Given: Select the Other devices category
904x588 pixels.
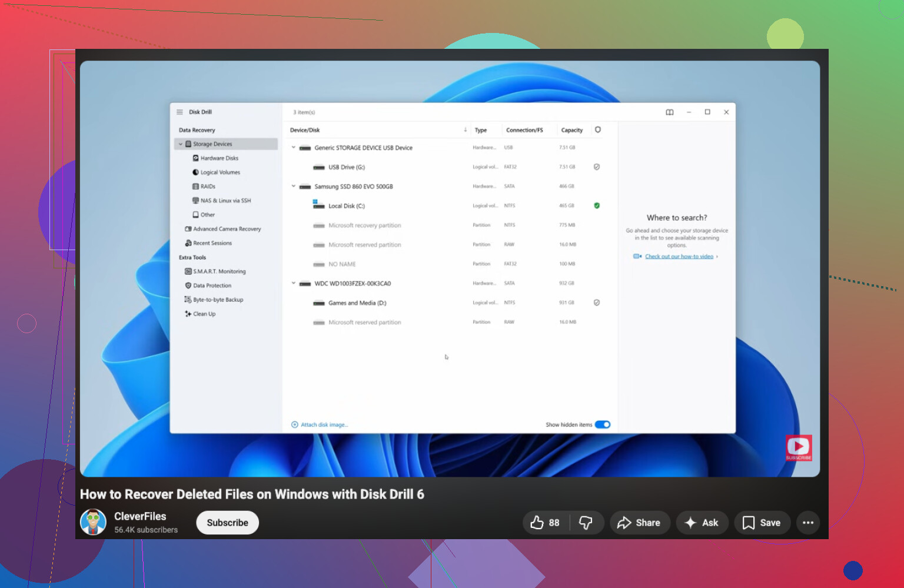Looking at the screenshot, I should (204, 215).
